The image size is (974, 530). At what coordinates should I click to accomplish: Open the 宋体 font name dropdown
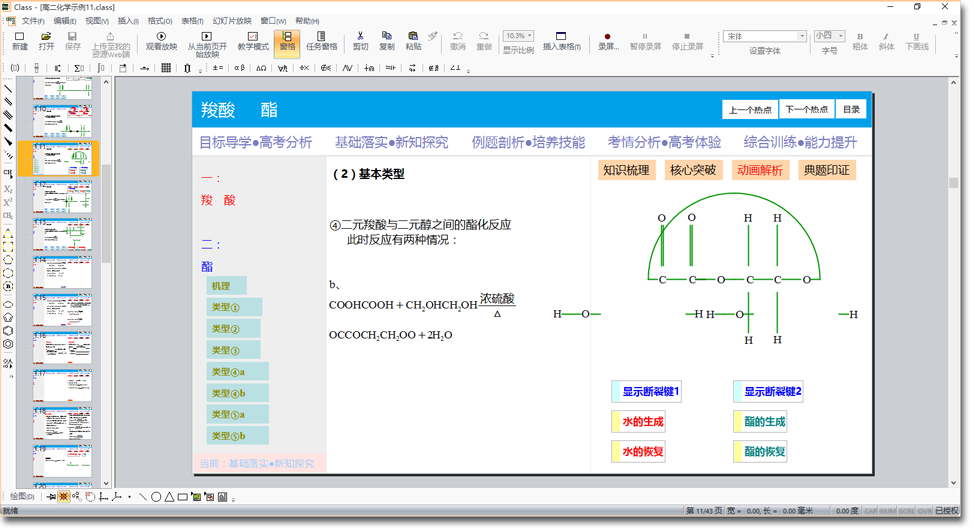801,36
